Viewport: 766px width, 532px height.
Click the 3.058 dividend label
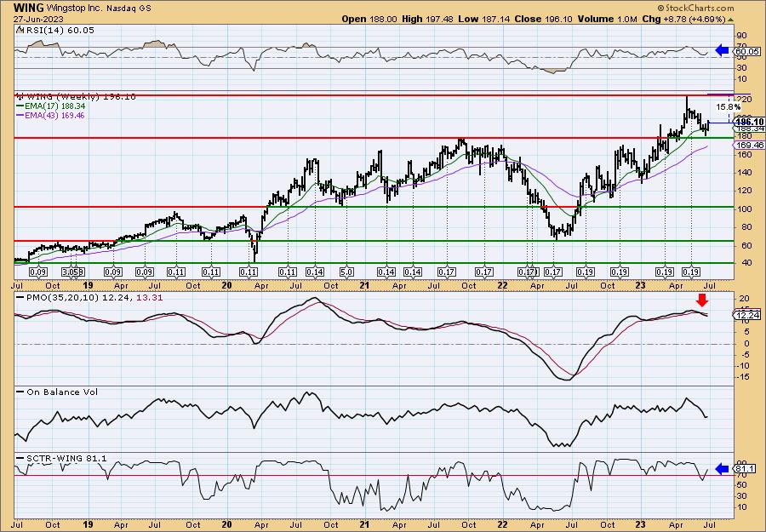(73, 272)
